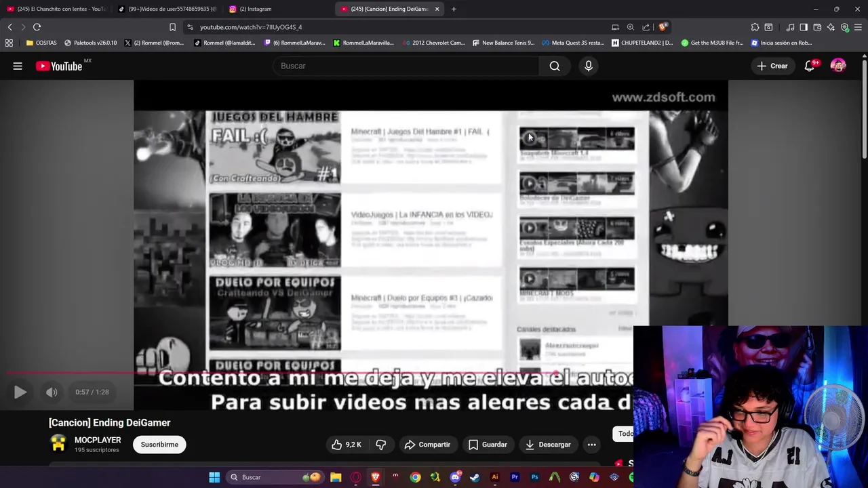Open the Windows Start menu

[x=214, y=477]
